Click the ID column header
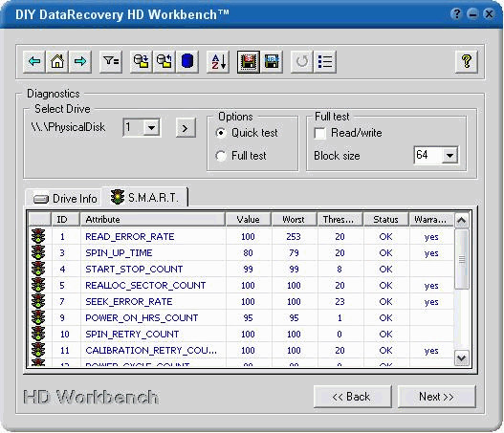 pos(66,220)
